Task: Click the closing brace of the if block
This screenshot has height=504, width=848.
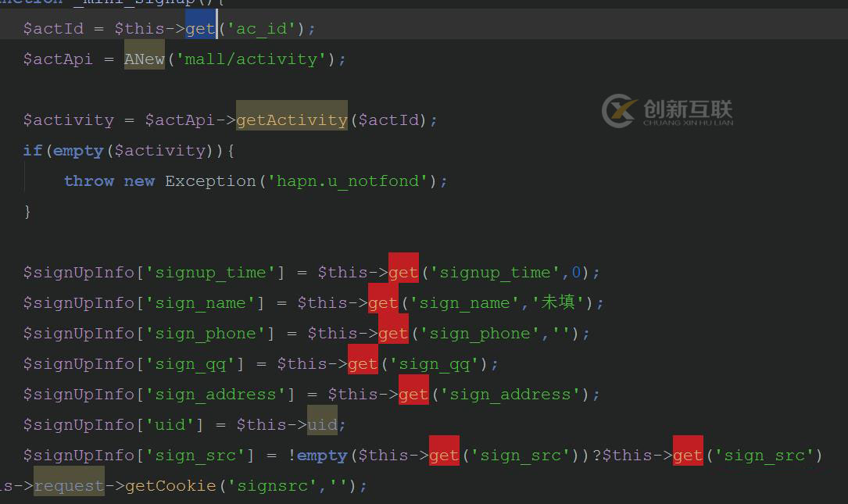Action: point(27,211)
